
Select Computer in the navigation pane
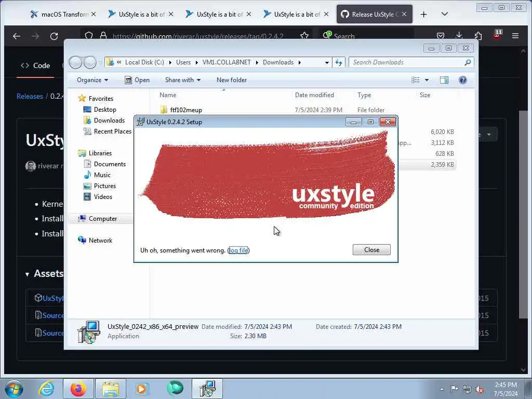click(103, 219)
